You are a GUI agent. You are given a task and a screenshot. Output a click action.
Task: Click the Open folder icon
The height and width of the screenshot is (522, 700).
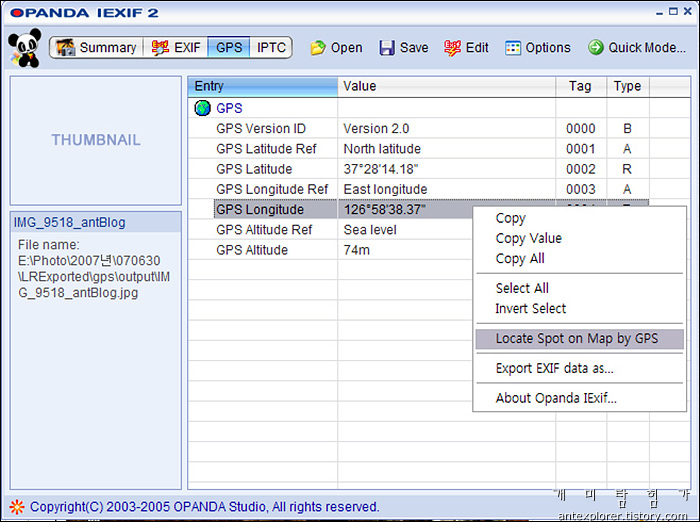click(x=318, y=48)
